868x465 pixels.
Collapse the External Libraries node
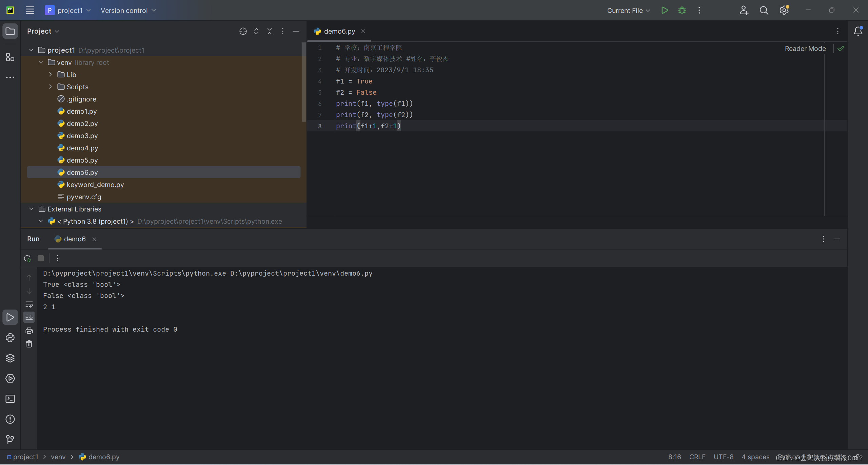[31, 209]
